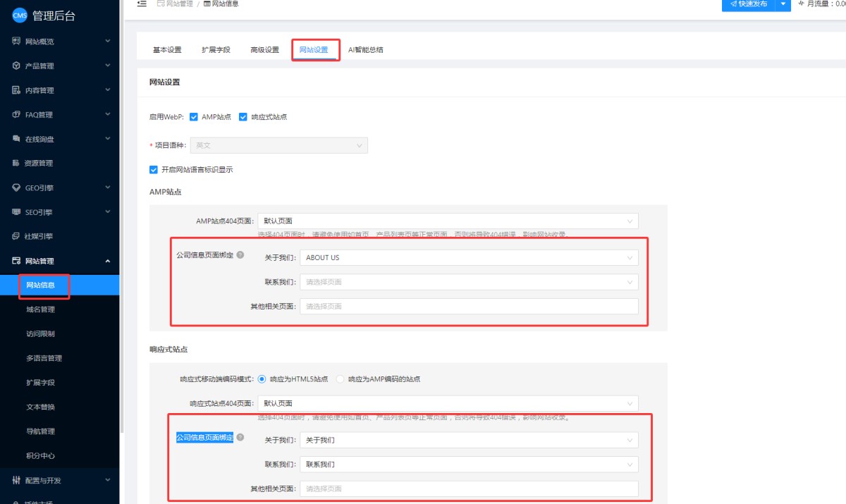Click the GEO引擎 sidebar icon

16,188
